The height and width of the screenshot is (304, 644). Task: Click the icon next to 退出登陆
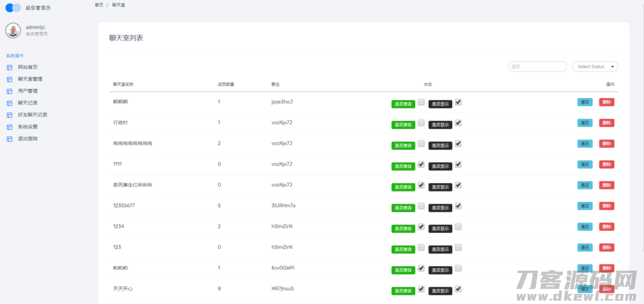pos(9,139)
